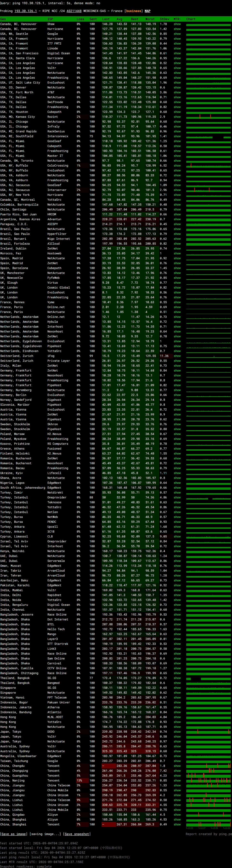Open the MAP link in header

148,11
